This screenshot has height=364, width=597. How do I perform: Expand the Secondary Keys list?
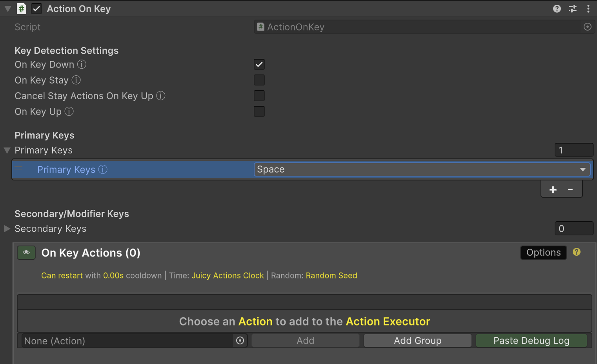tap(7, 229)
